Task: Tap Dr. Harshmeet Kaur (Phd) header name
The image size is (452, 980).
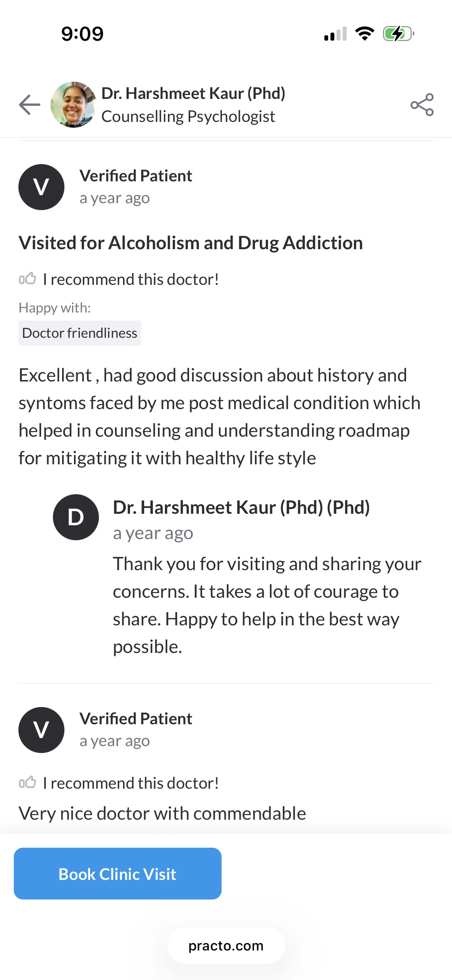Action: [x=193, y=94]
